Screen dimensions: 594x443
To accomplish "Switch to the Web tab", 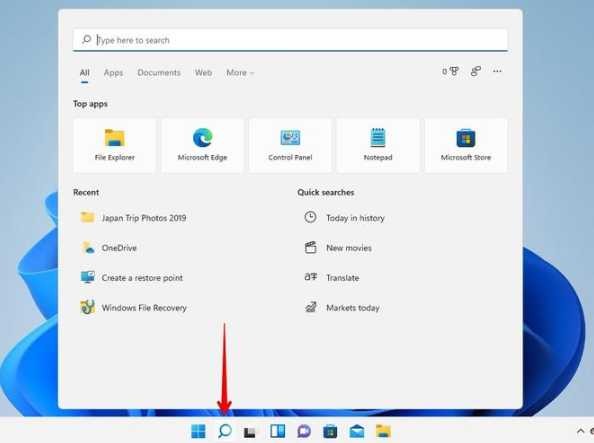I will [x=203, y=72].
